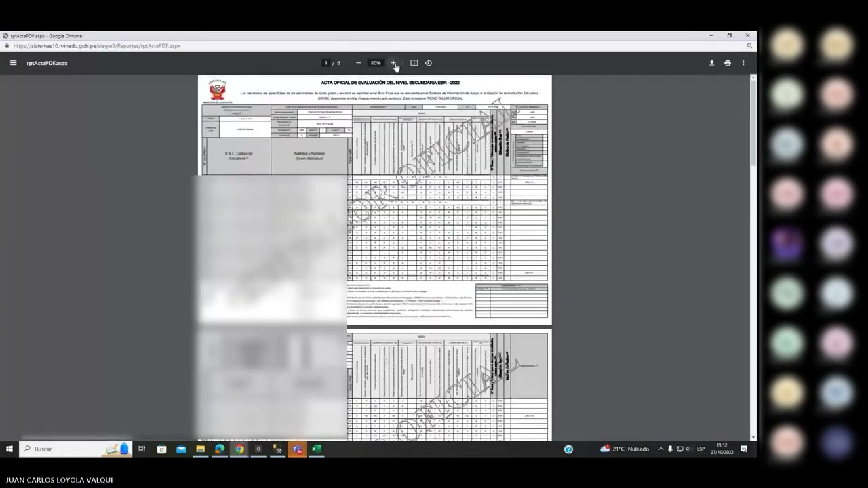Click the page number input field

(326, 63)
